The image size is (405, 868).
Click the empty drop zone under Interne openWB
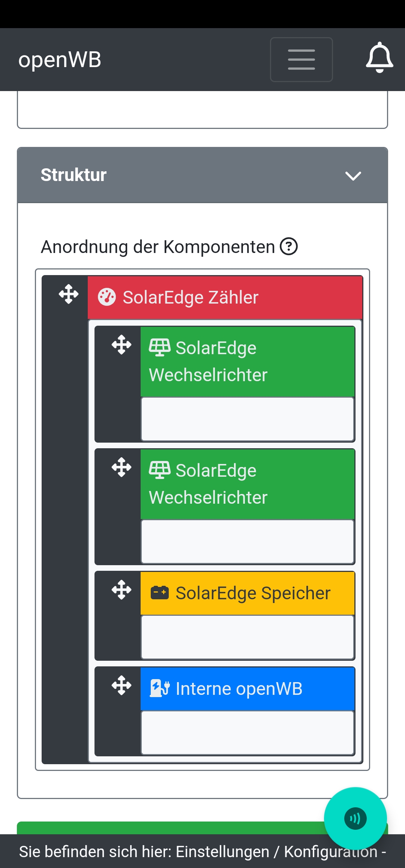(x=247, y=733)
